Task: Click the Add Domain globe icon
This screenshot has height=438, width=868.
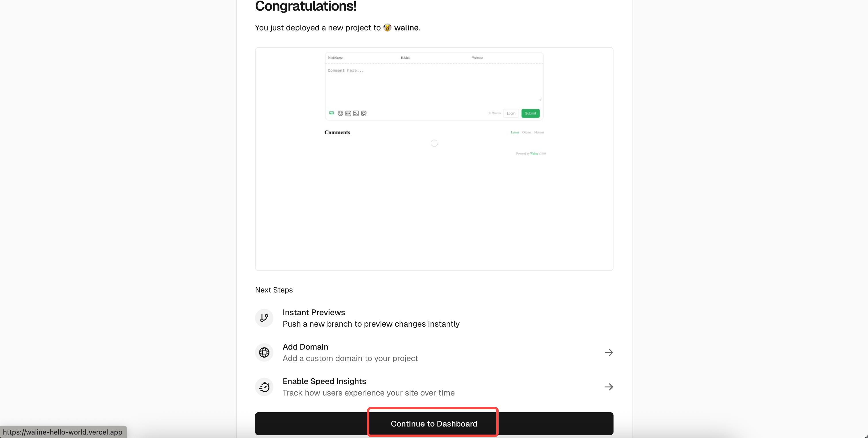Action: (264, 352)
